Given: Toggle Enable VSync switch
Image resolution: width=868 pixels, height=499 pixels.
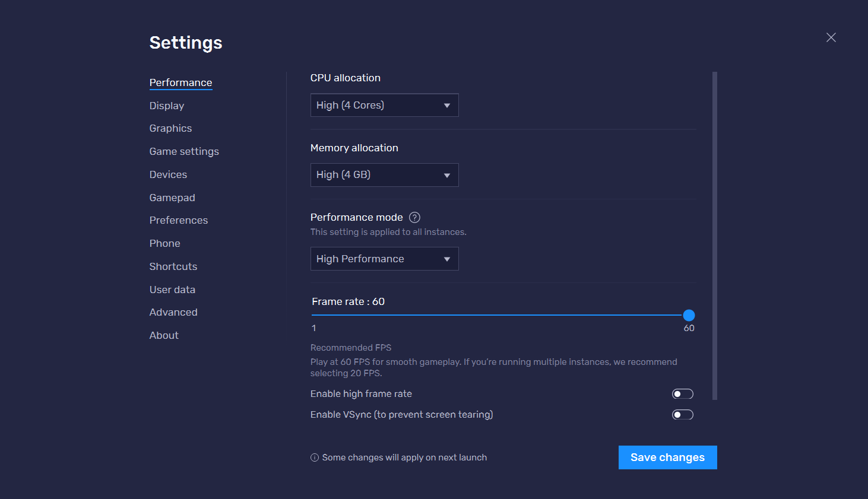Looking at the screenshot, I should tap(683, 415).
